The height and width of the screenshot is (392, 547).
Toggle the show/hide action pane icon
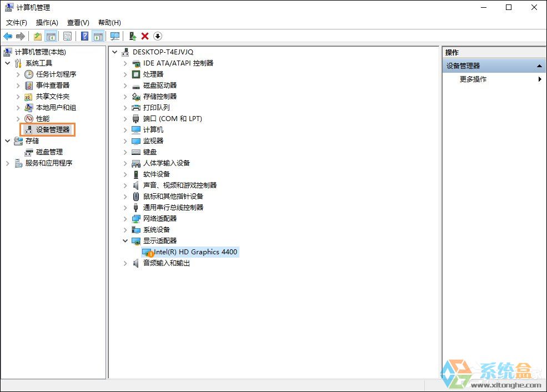98,36
